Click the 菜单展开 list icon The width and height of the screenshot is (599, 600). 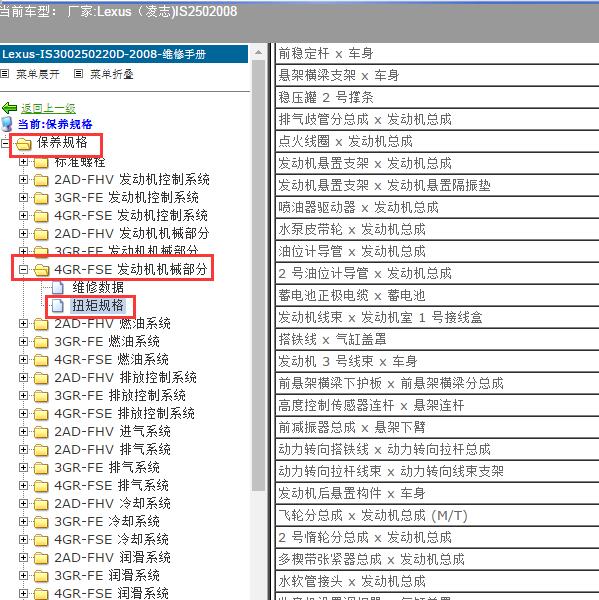coord(5,73)
